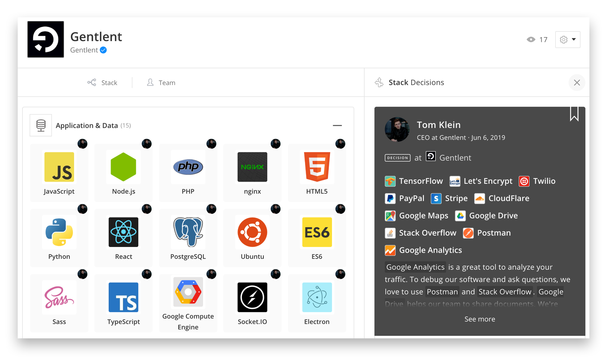Open Tom Klein's profile avatar
The height and width of the screenshot is (364, 610).
pos(397,130)
